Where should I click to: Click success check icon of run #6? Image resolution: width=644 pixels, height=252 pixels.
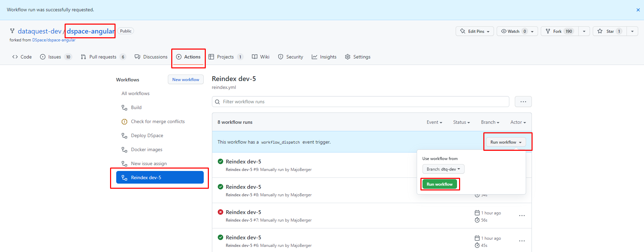[220, 237]
